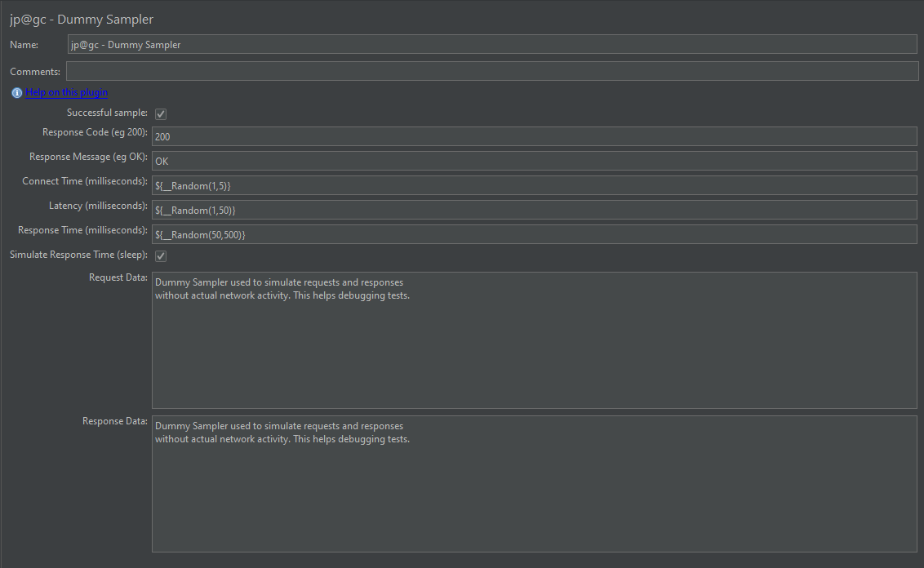
Task: Click inside the Request Data text area
Action: pyautogui.click(x=534, y=351)
